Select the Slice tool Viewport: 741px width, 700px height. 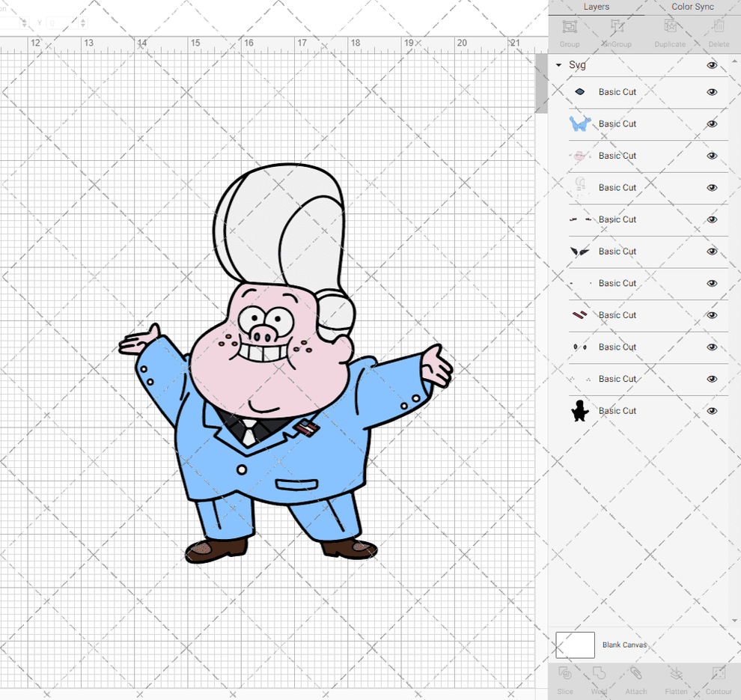tap(564, 681)
